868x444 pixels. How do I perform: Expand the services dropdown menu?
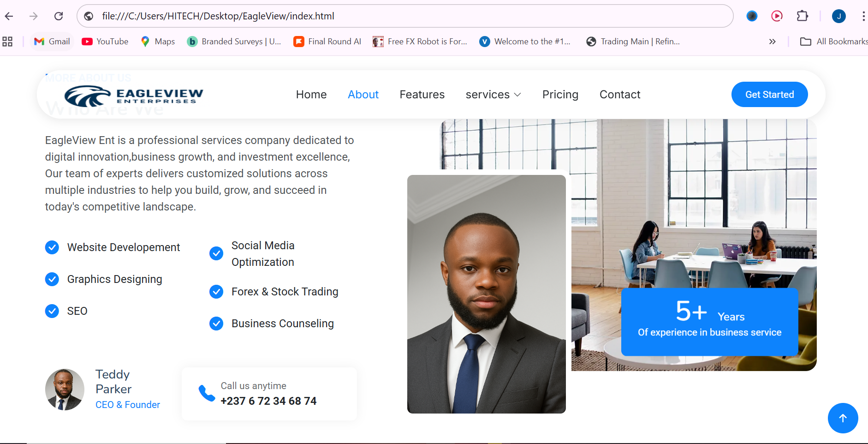coord(493,95)
